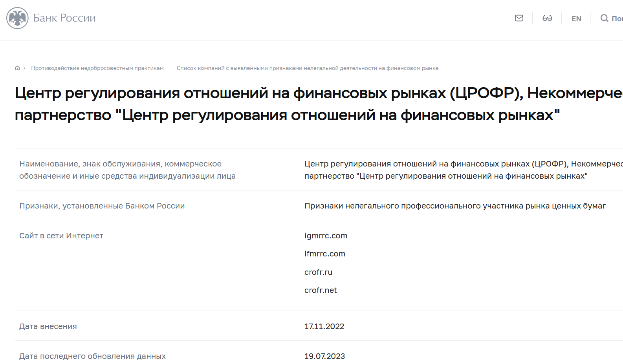Click the page heading 'Центр регулирования отношений'

319,104
